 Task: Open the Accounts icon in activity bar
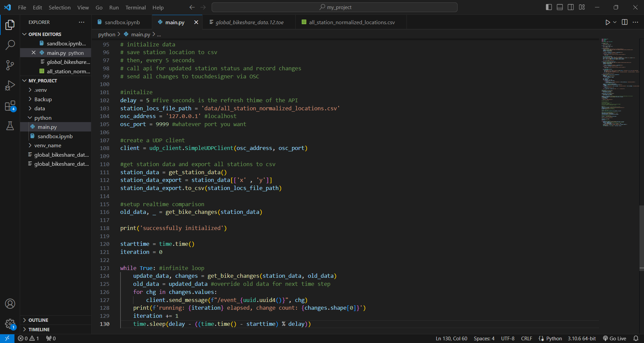[x=10, y=304]
